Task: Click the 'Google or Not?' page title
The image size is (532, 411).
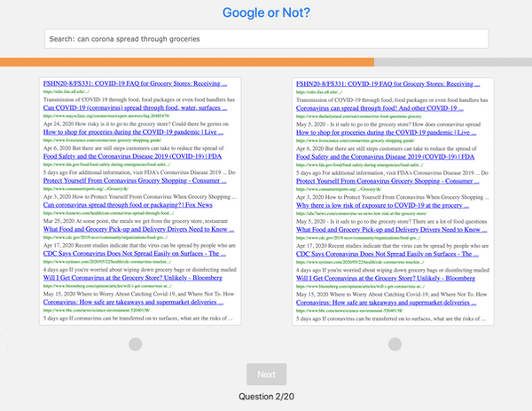Action: (x=266, y=12)
